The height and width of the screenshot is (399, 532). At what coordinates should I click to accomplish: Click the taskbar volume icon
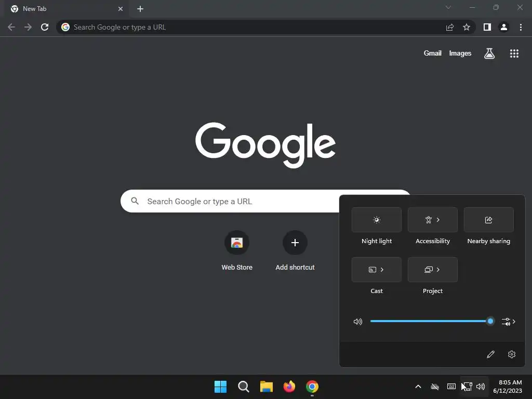(x=481, y=387)
